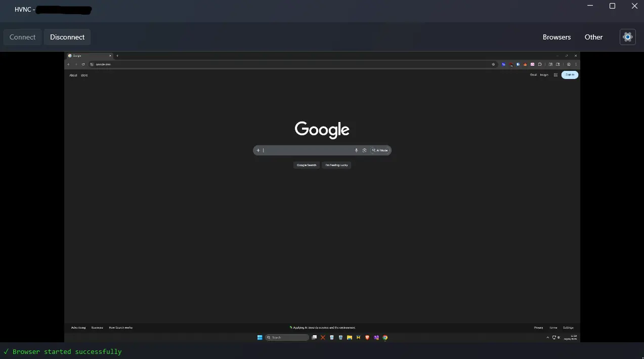Open the Gmail link on Google

tap(534, 74)
